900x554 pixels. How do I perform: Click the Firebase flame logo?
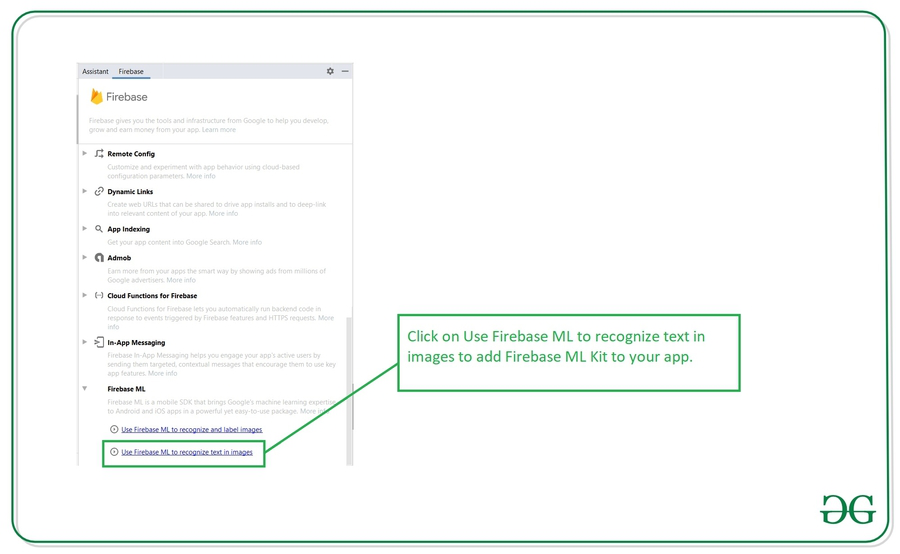click(x=96, y=96)
